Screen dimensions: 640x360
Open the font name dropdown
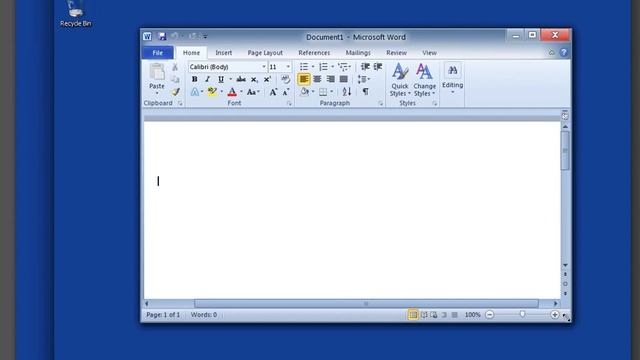[x=264, y=67]
